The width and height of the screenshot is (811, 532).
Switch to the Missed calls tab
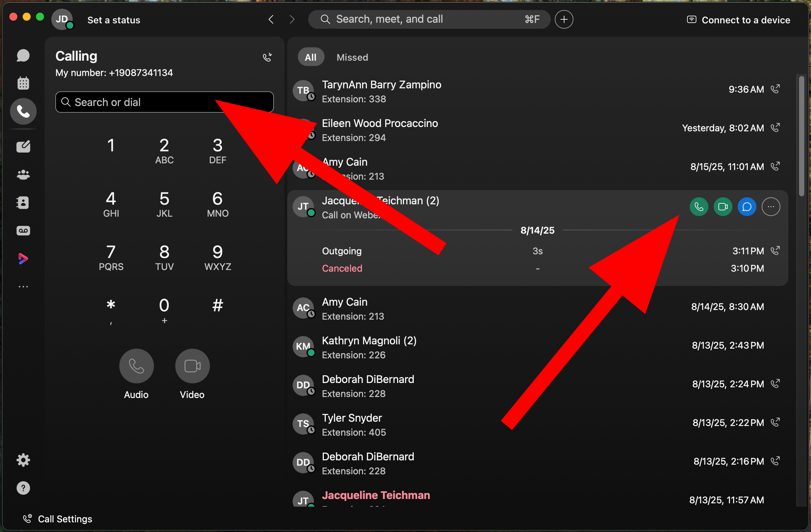[x=352, y=57]
